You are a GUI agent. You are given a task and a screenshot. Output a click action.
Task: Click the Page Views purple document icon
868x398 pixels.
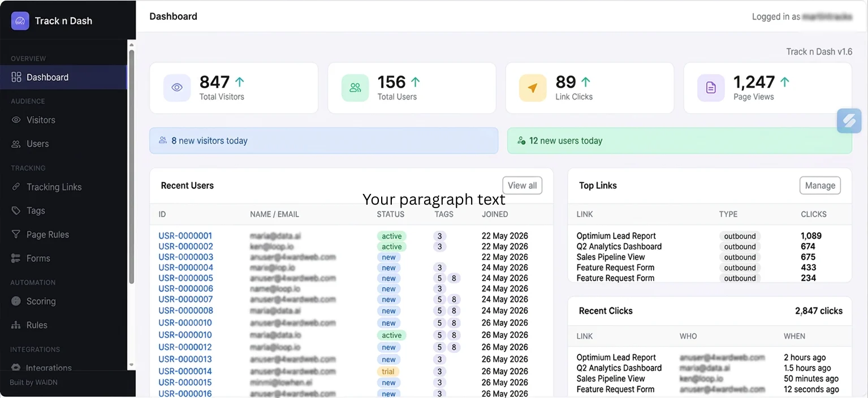711,88
